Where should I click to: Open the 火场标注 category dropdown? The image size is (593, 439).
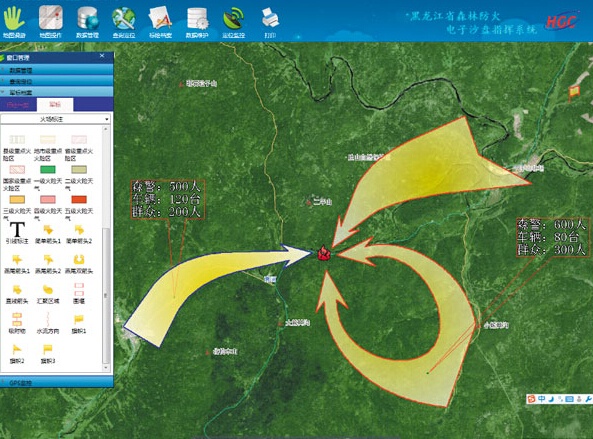point(56,119)
